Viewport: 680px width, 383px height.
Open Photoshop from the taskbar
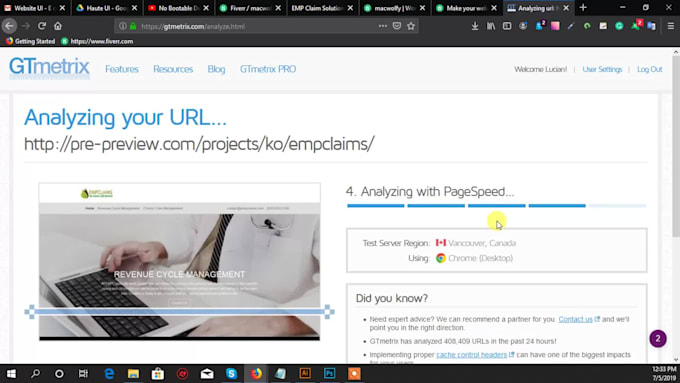point(329,373)
